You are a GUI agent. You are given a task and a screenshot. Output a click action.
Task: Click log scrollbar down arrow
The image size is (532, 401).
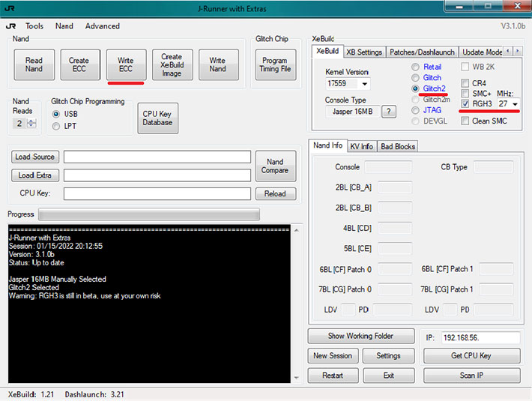[x=297, y=378]
